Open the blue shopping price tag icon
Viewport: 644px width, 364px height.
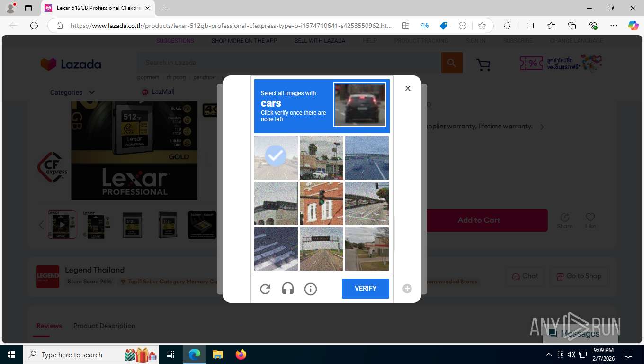coord(444,26)
